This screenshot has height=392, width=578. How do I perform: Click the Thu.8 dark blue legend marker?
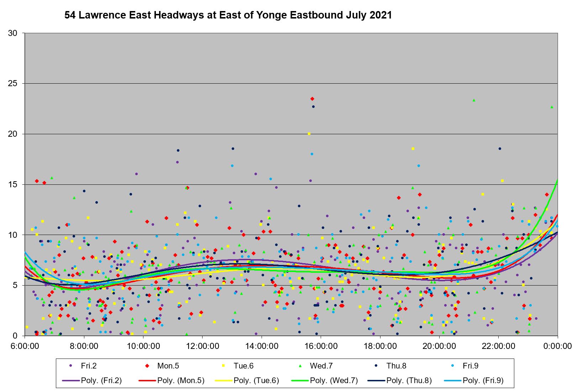(x=376, y=366)
